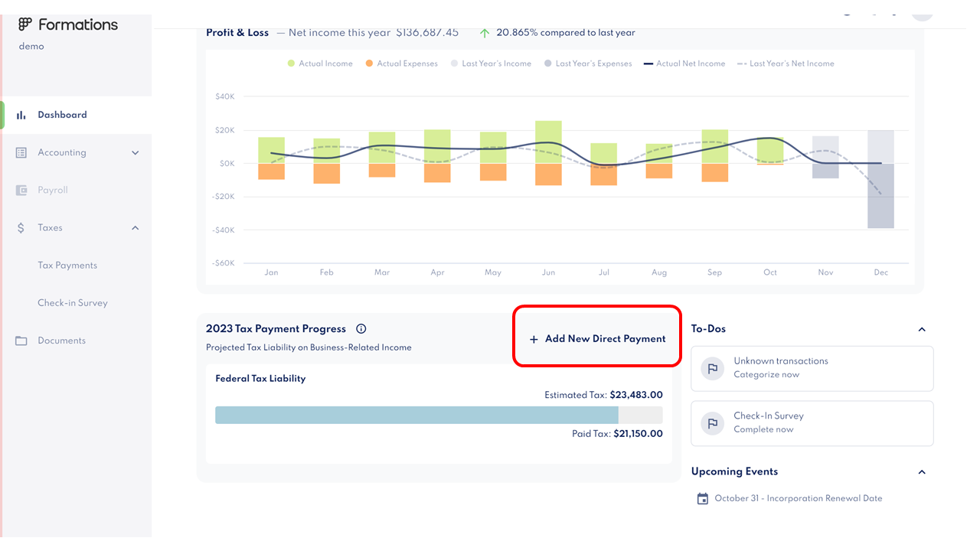Open Payroll from the sidebar
The height and width of the screenshot is (551, 980).
(76, 190)
